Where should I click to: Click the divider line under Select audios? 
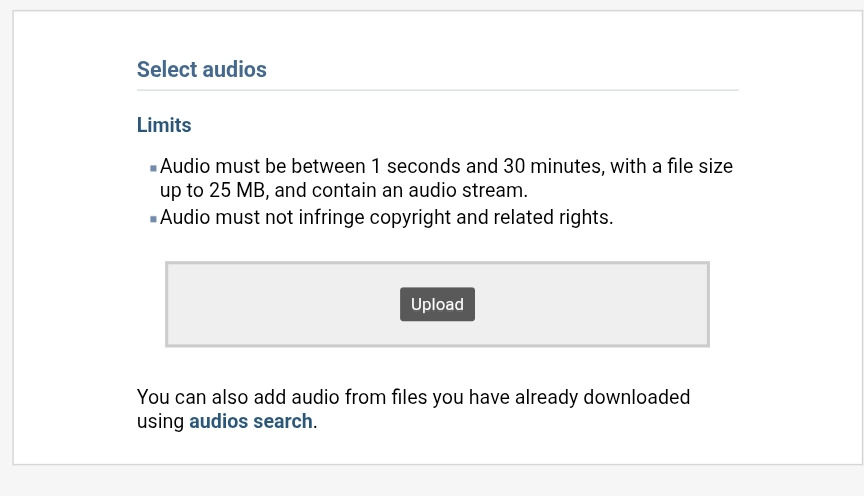tap(437, 90)
